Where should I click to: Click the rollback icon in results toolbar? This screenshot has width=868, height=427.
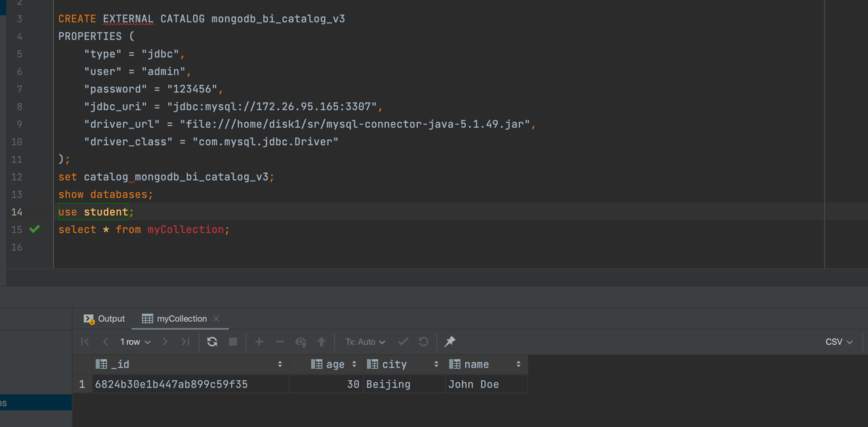pyautogui.click(x=424, y=342)
